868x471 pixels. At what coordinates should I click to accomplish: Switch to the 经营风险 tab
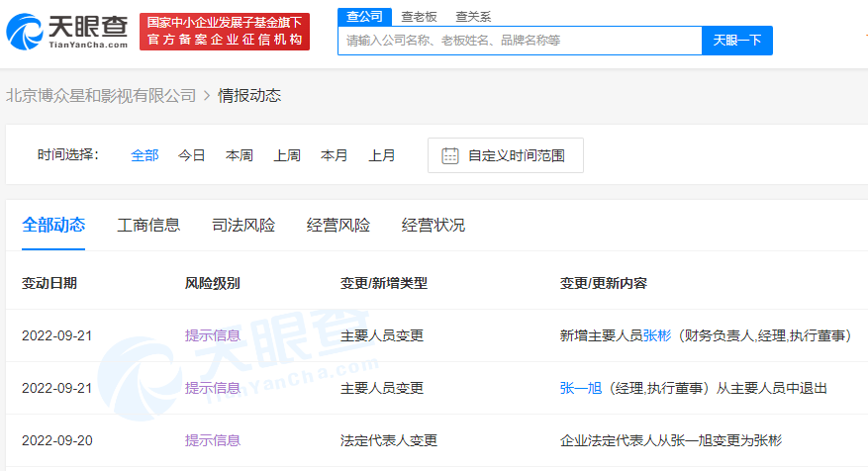click(x=338, y=225)
